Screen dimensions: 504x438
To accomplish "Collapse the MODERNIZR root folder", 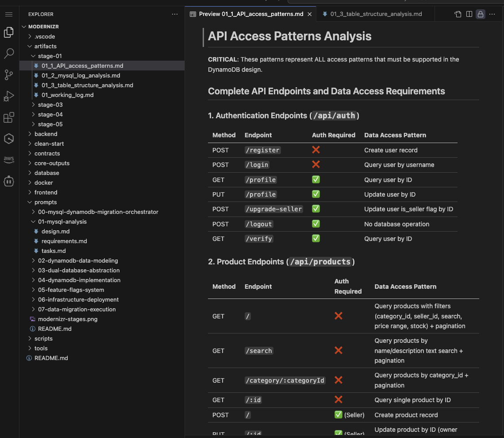I will 43,27.
